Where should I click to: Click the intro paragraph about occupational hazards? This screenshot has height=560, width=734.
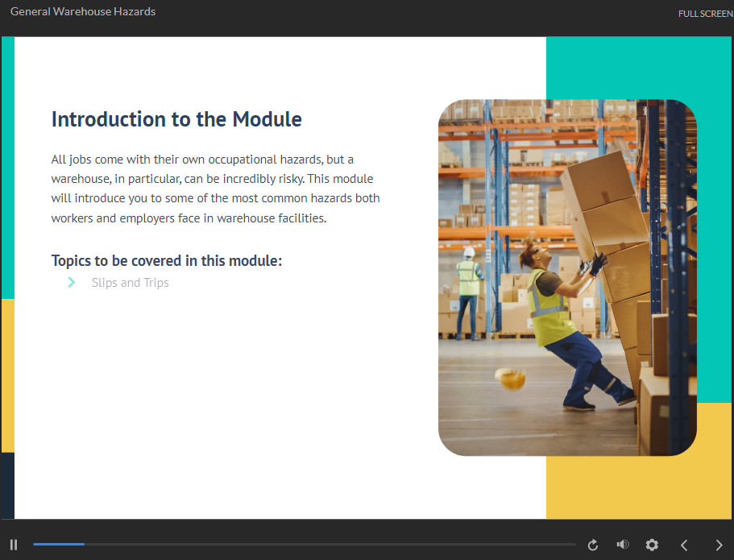point(215,189)
